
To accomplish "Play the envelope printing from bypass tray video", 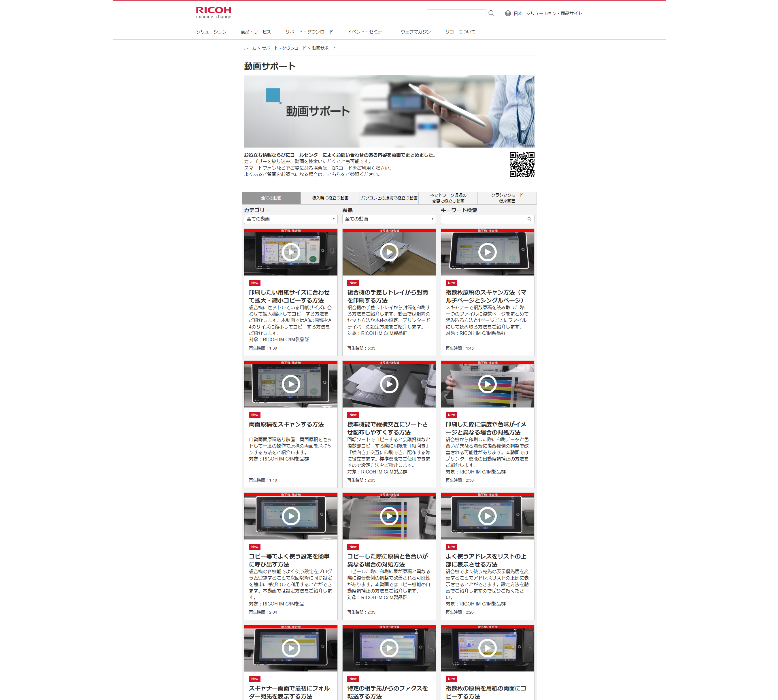I will point(389,252).
